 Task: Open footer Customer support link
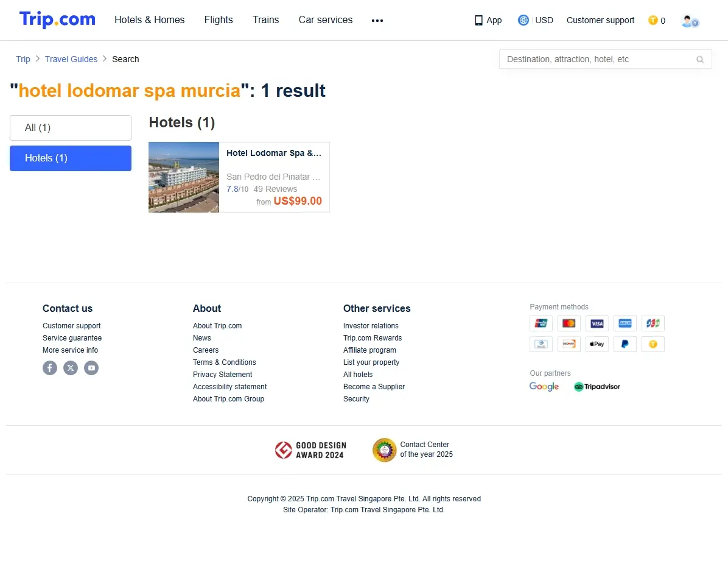pos(71,326)
